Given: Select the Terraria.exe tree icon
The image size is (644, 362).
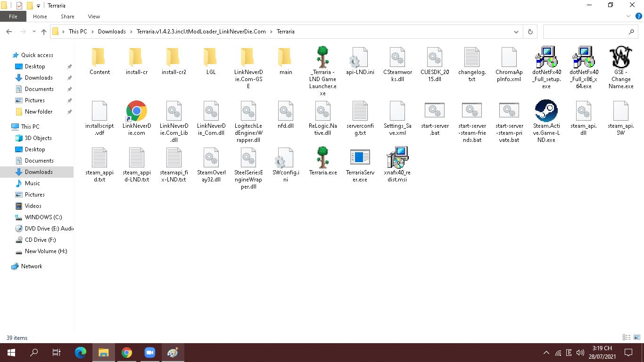Looking at the screenshot, I should 323,157.
